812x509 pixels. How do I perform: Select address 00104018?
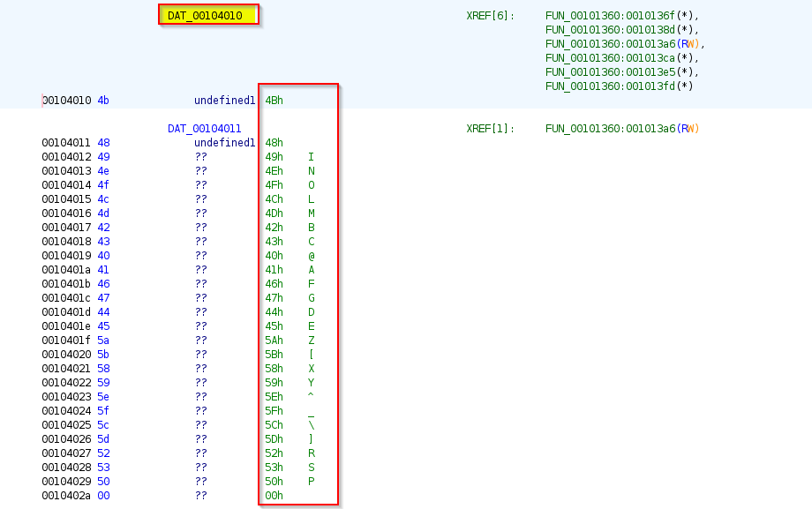coord(66,242)
